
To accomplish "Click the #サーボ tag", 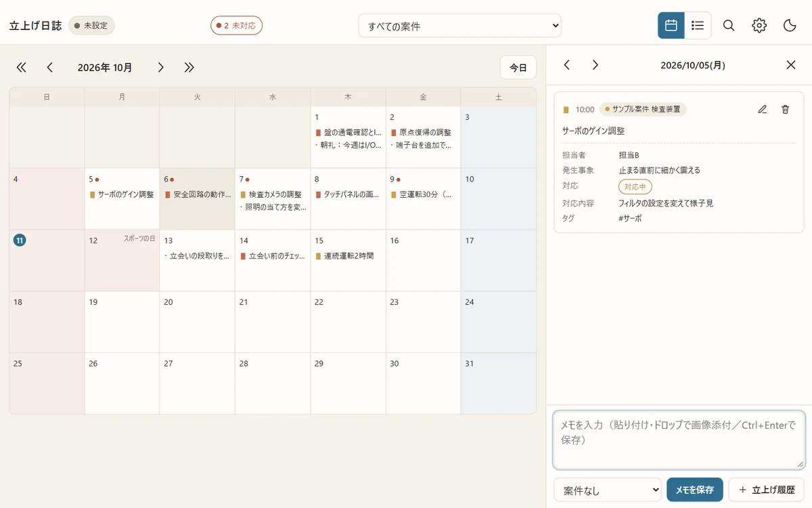I will pos(631,219).
